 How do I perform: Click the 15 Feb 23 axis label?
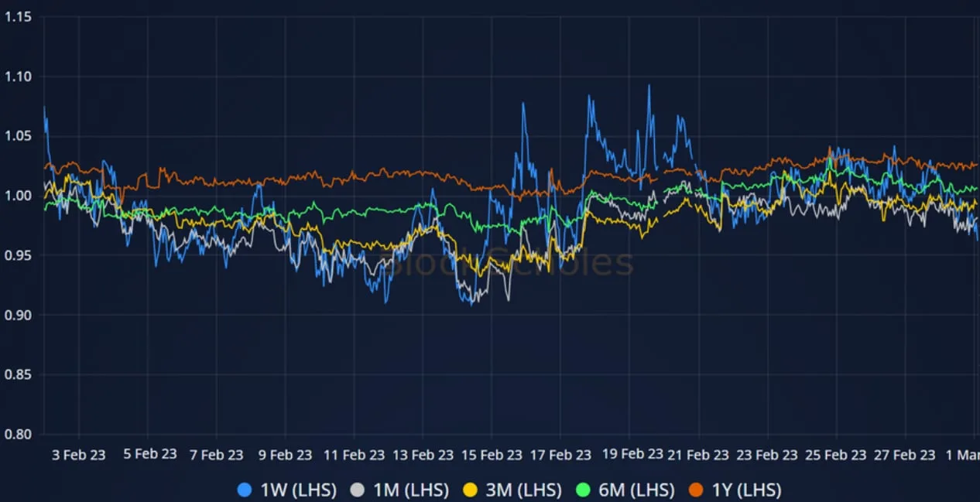[x=491, y=455]
